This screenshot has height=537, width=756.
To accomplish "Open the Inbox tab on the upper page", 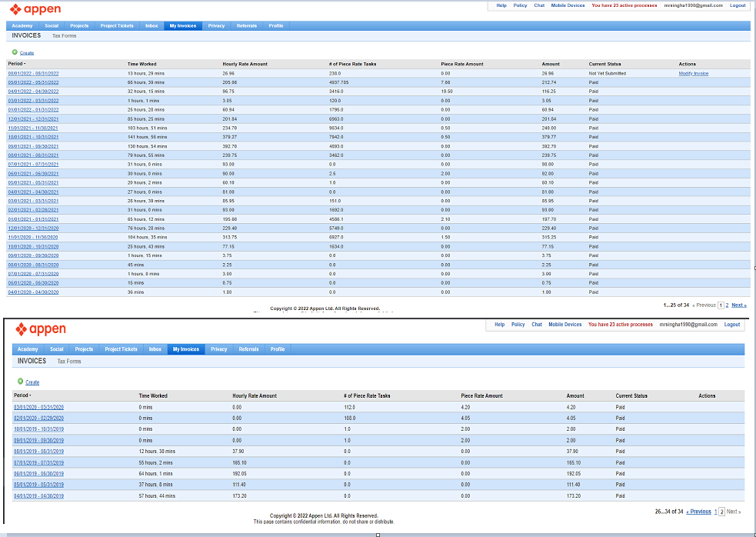I will [x=152, y=25].
